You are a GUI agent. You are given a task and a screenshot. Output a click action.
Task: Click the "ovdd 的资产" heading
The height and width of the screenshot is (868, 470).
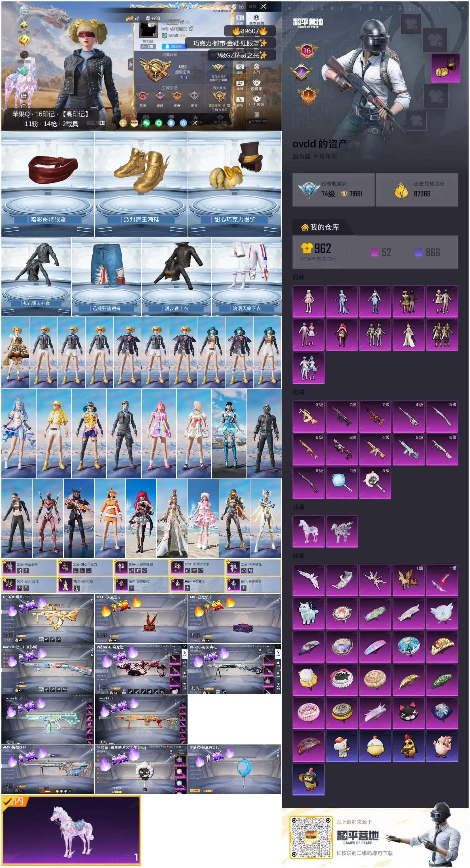[320, 144]
